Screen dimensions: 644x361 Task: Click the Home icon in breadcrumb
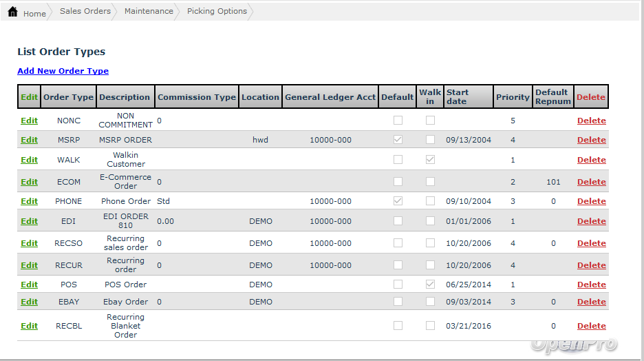tap(12, 12)
